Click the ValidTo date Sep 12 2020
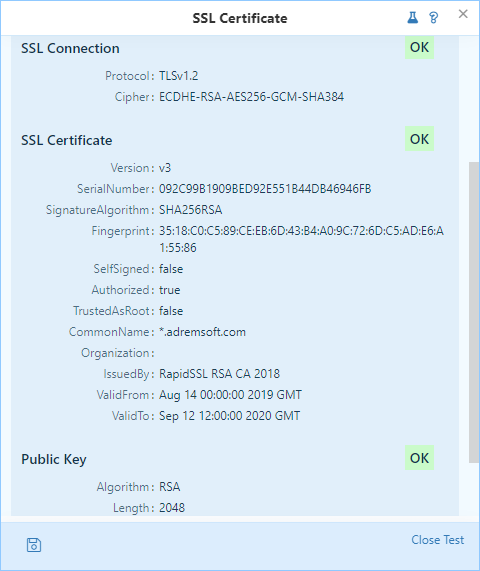The image size is (480, 571). point(230,416)
